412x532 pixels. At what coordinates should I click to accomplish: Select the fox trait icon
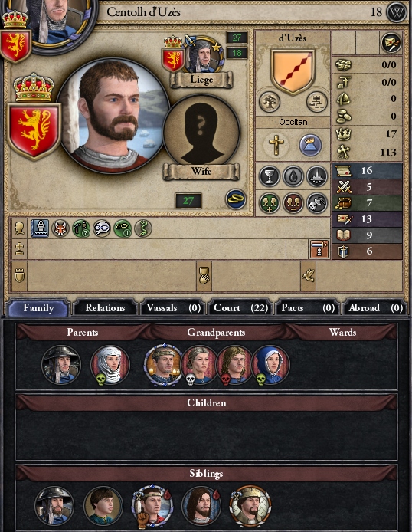(x=60, y=228)
